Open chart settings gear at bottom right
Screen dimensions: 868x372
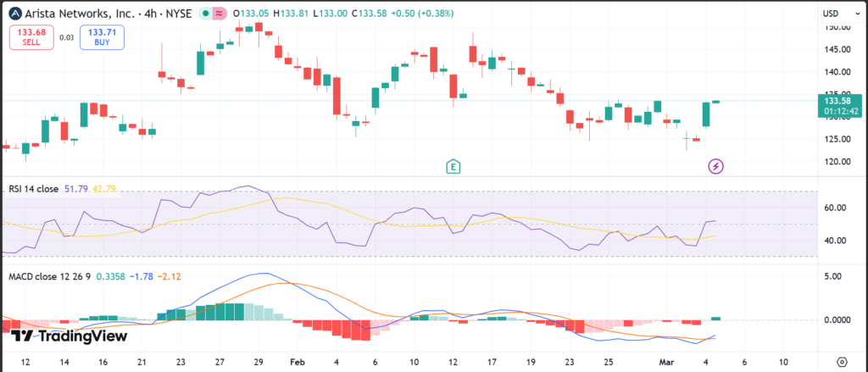[841, 360]
